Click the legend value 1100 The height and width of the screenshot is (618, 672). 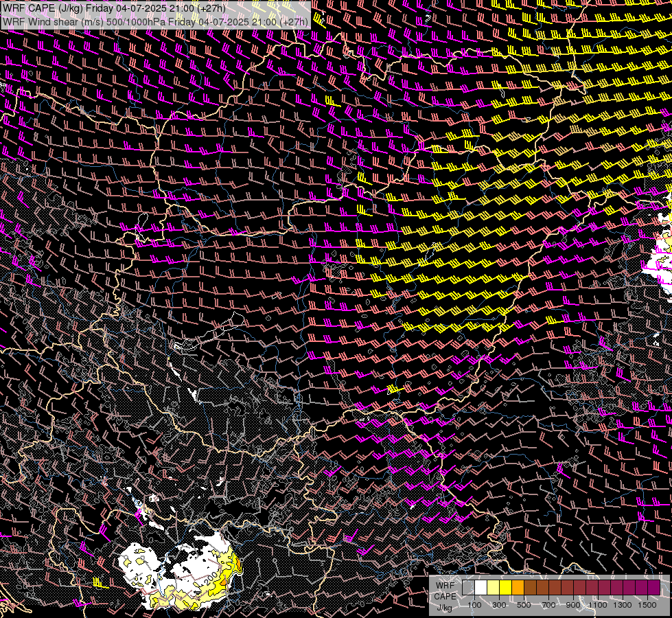click(x=598, y=605)
